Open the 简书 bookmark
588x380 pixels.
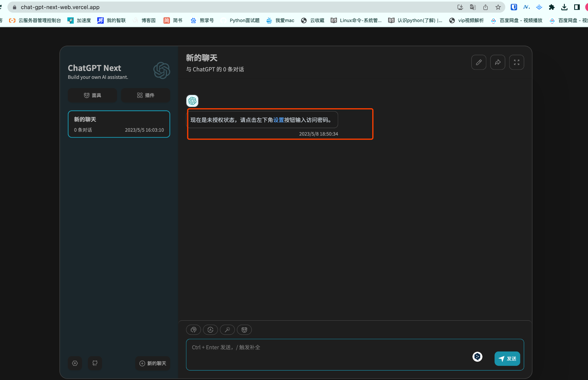173,20
